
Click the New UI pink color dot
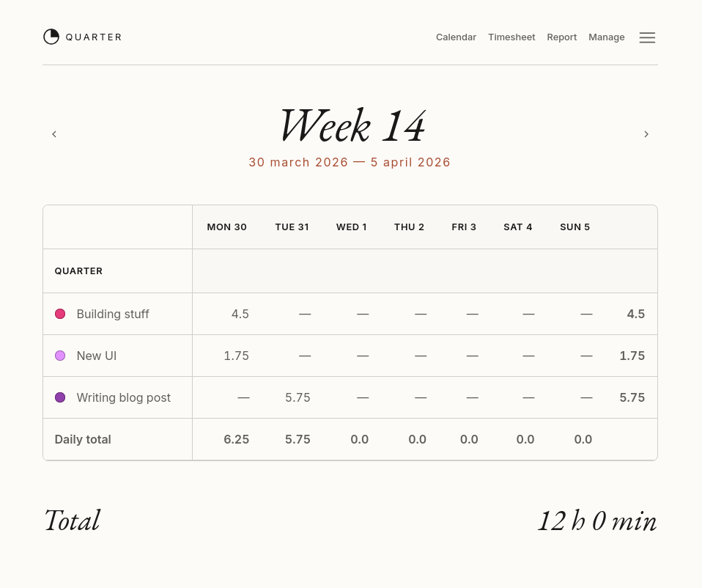pyautogui.click(x=60, y=356)
